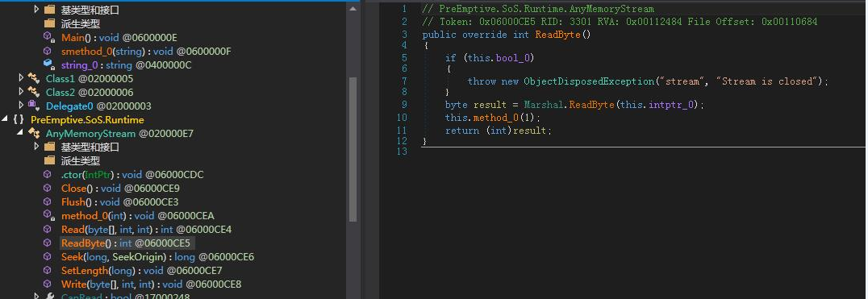Expand the Class1 node
This screenshot has width=868, height=299.
(x=22, y=78)
